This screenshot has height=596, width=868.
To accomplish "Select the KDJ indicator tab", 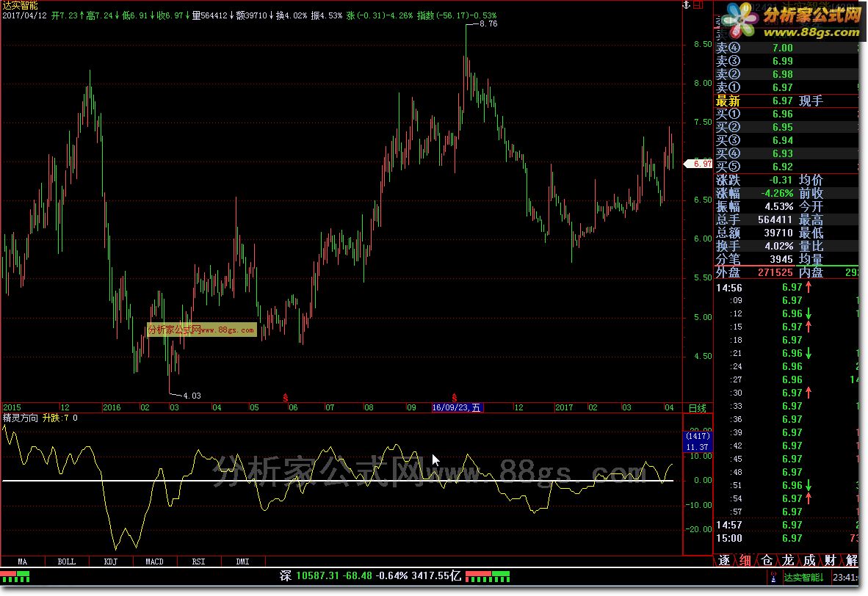I will 111,562.
